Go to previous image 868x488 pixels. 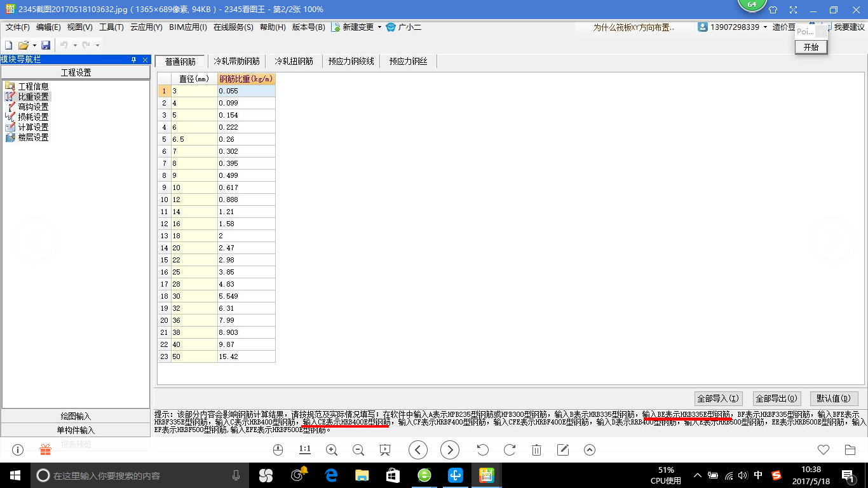[417, 450]
